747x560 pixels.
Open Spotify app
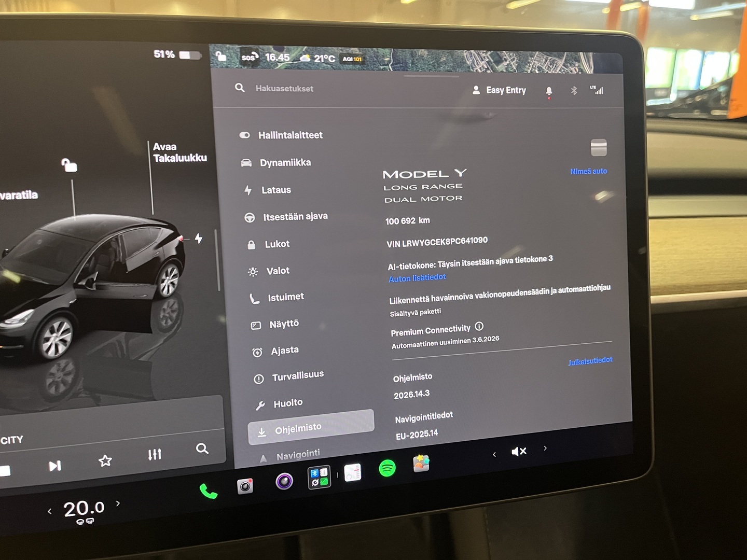(387, 468)
